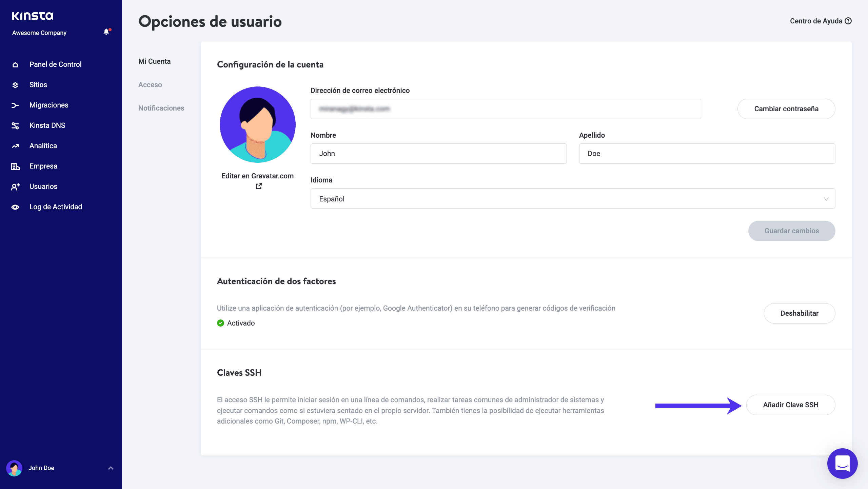Screen dimensions: 868x489
Task: Click the Añadir Clave SSH button
Action: click(790, 405)
